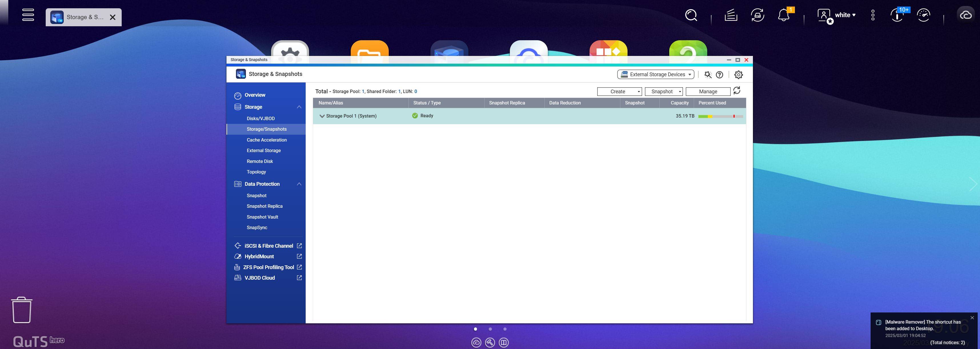
Task: Click the next desktop page arrow
Action: click(x=973, y=184)
